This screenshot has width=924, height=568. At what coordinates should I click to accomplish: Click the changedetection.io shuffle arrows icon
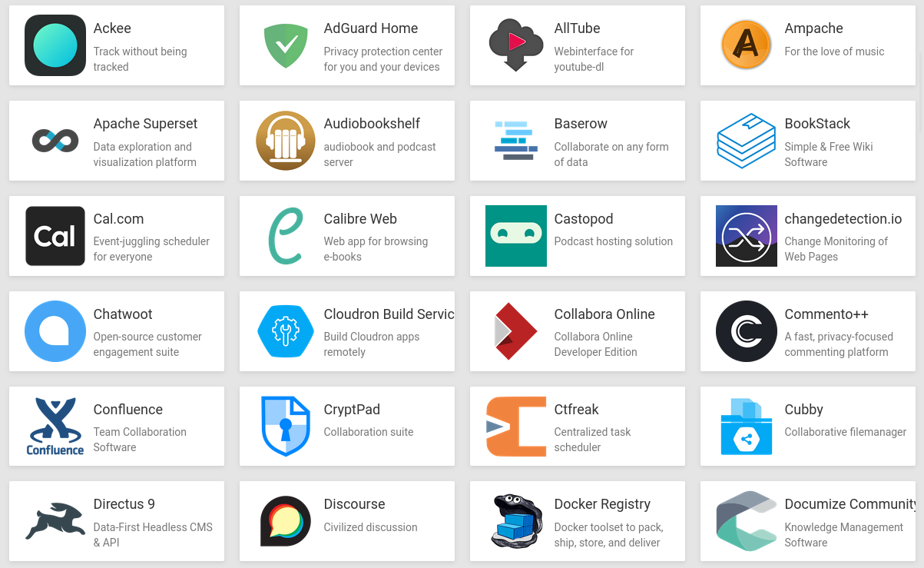pos(747,236)
